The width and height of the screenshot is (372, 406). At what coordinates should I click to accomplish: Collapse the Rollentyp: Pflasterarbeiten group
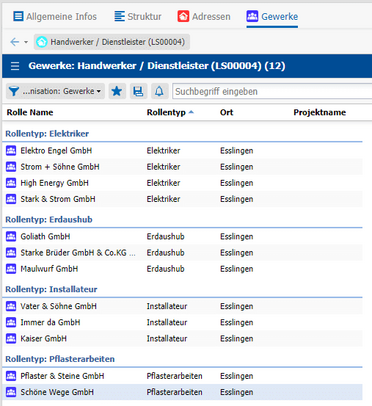click(60, 359)
